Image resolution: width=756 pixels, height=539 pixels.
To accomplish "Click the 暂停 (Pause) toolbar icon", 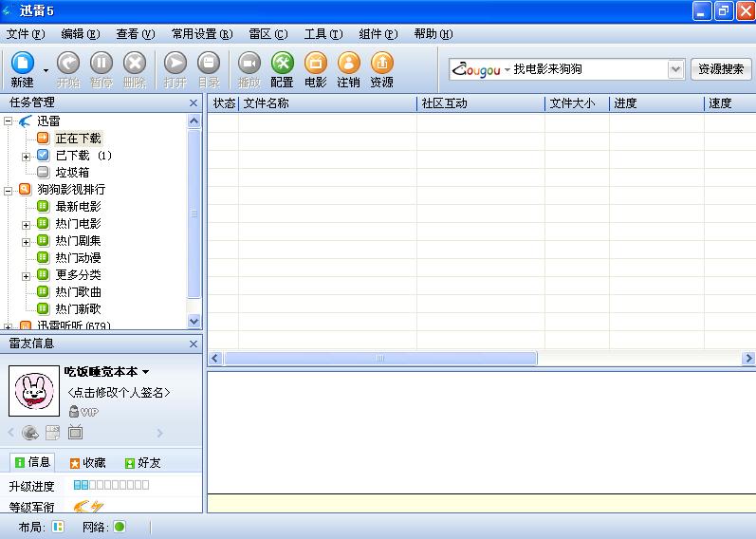I will point(101,69).
